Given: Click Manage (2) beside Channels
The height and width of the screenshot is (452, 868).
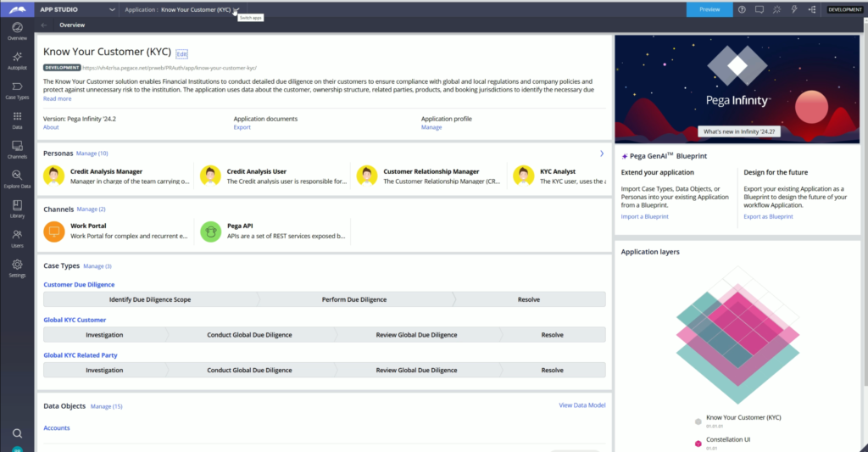Looking at the screenshot, I should pyautogui.click(x=91, y=209).
